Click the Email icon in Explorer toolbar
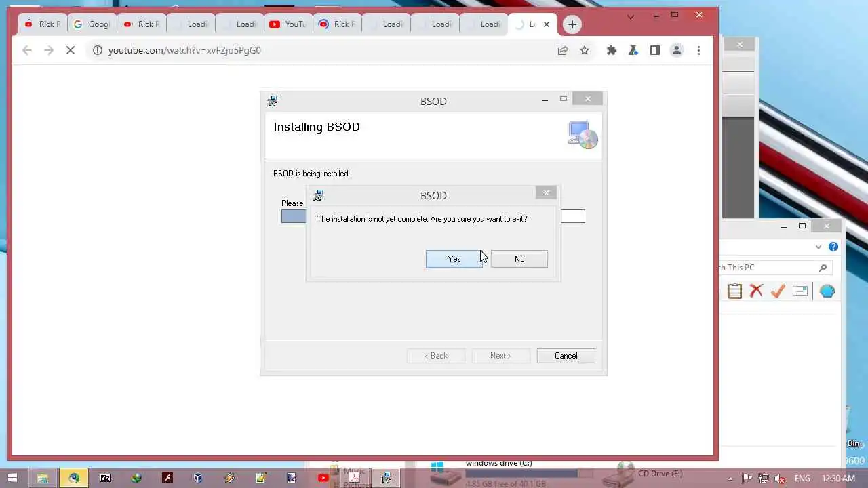 coord(800,291)
